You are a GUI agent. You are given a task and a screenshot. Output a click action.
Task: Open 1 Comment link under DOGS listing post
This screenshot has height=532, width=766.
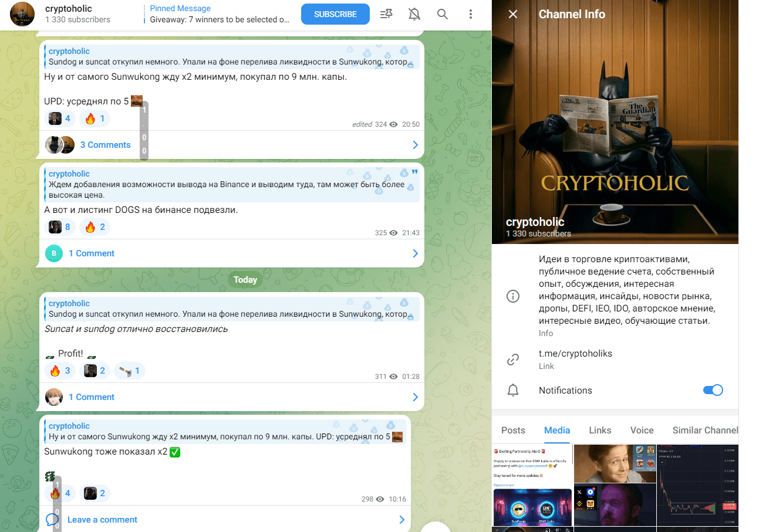91,253
